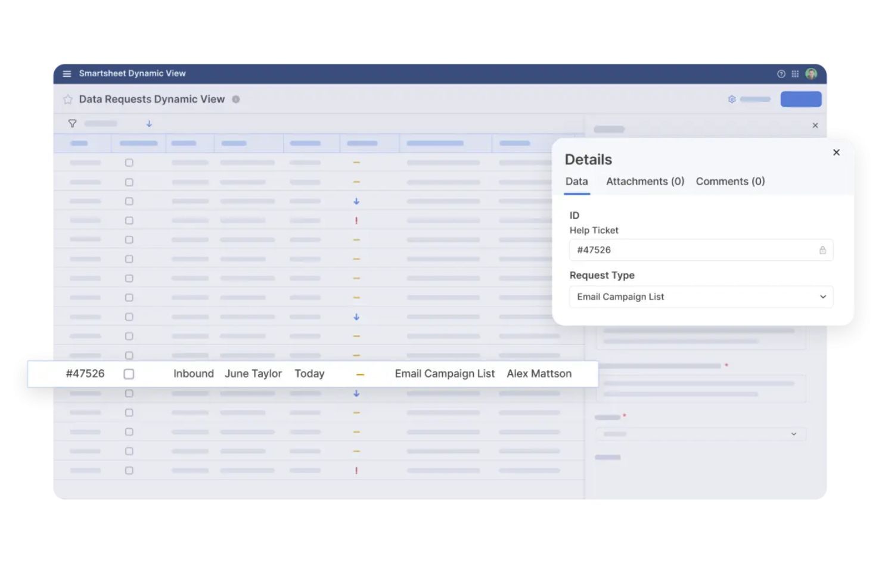The height and width of the screenshot is (588, 882).
Task: Click the user avatar in the top bar
Action: [811, 74]
